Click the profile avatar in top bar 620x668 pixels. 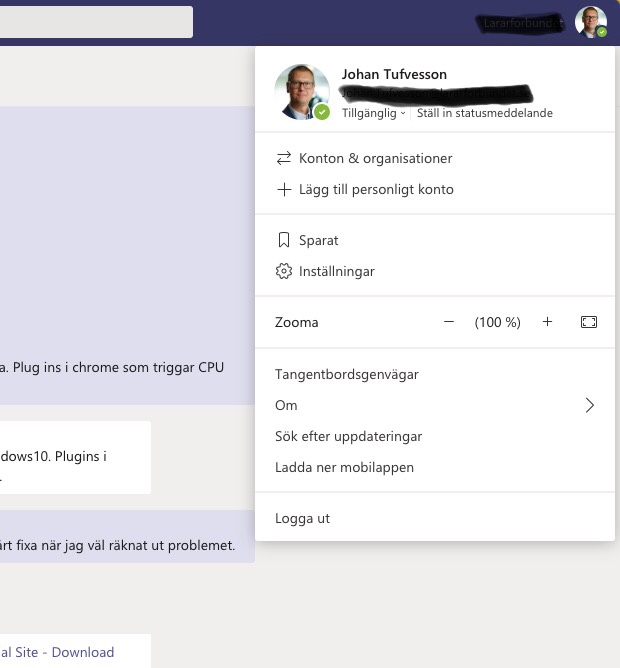590,21
